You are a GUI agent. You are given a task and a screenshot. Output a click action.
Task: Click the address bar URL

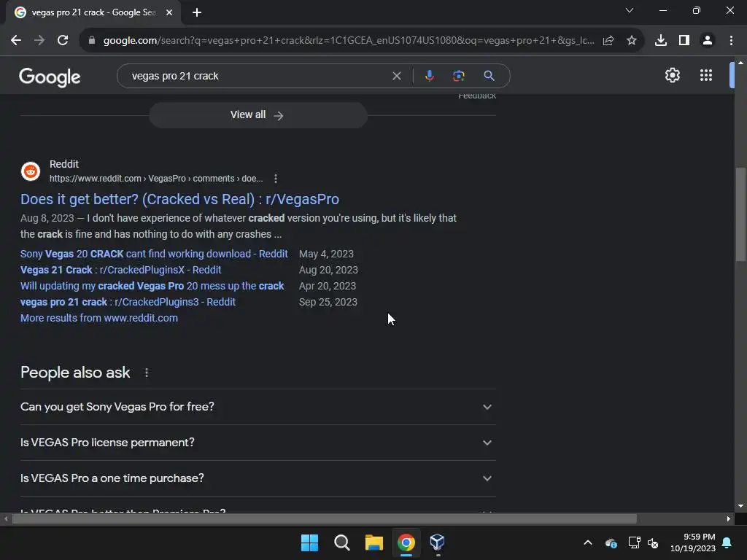(x=349, y=41)
